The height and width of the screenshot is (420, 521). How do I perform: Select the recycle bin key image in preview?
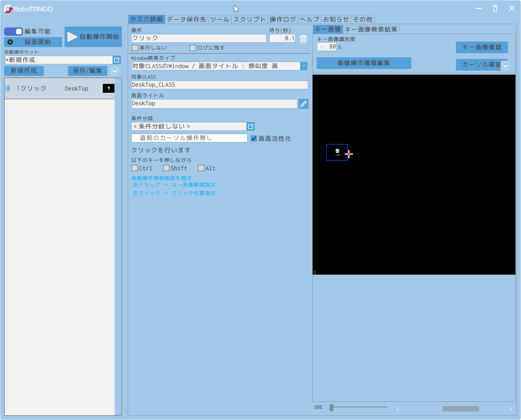click(337, 152)
